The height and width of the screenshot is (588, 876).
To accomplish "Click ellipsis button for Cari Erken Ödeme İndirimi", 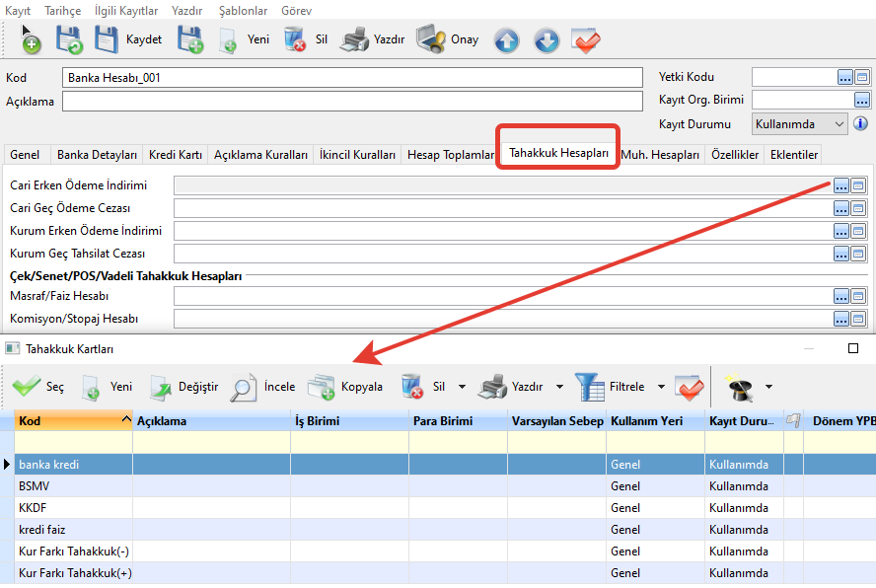I will (x=841, y=185).
